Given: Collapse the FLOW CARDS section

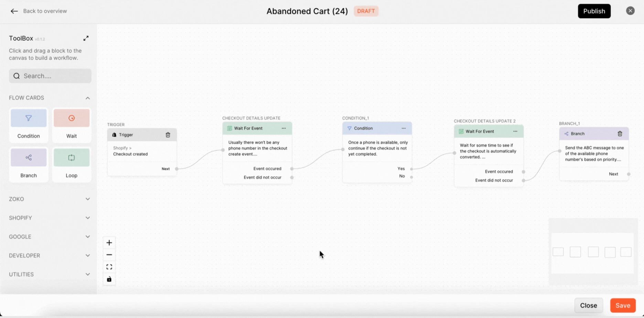Looking at the screenshot, I should tap(88, 98).
